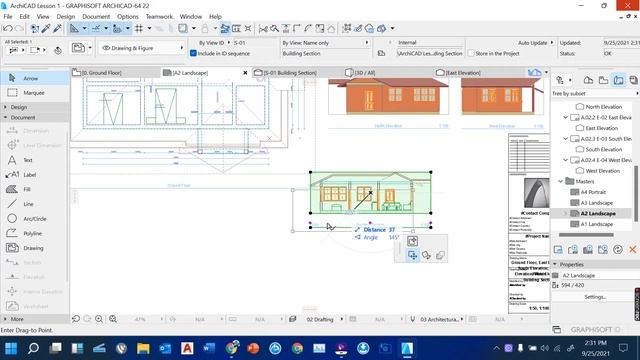The image size is (640, 360).
Task: Select the Arc/Circle tool
Action: 35,219
